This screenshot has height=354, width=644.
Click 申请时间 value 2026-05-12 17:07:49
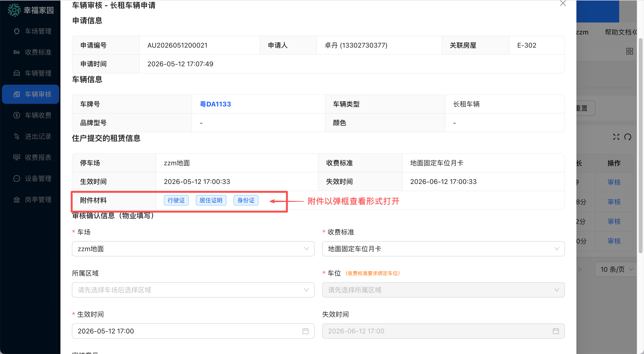(180, 64)
